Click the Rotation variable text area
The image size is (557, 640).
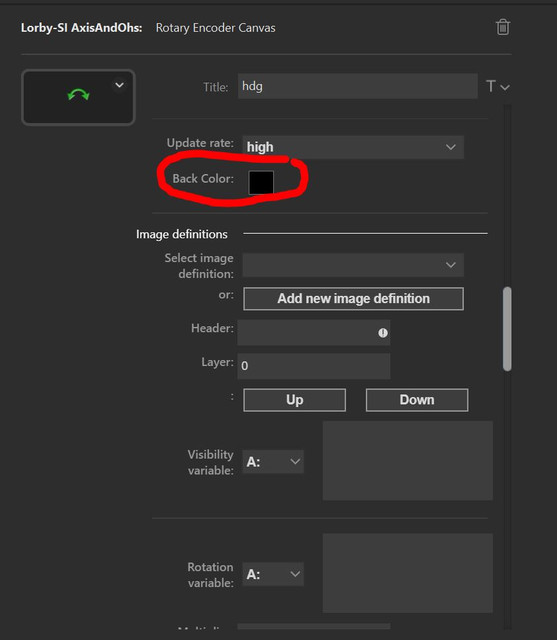408,573
